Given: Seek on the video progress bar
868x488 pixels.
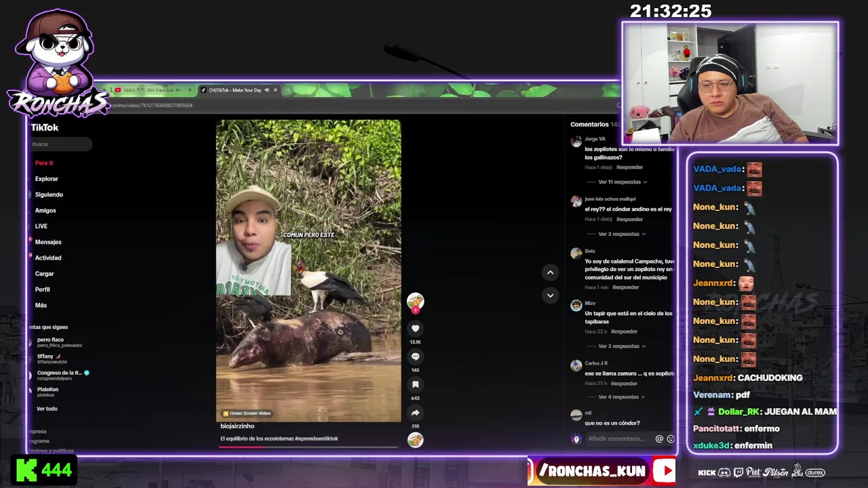Looking at the screenshot, I should point(309,447).
